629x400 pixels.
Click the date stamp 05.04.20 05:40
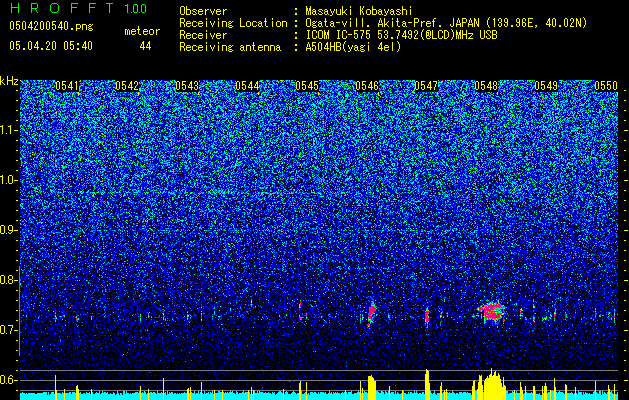[x=51, y=46]
